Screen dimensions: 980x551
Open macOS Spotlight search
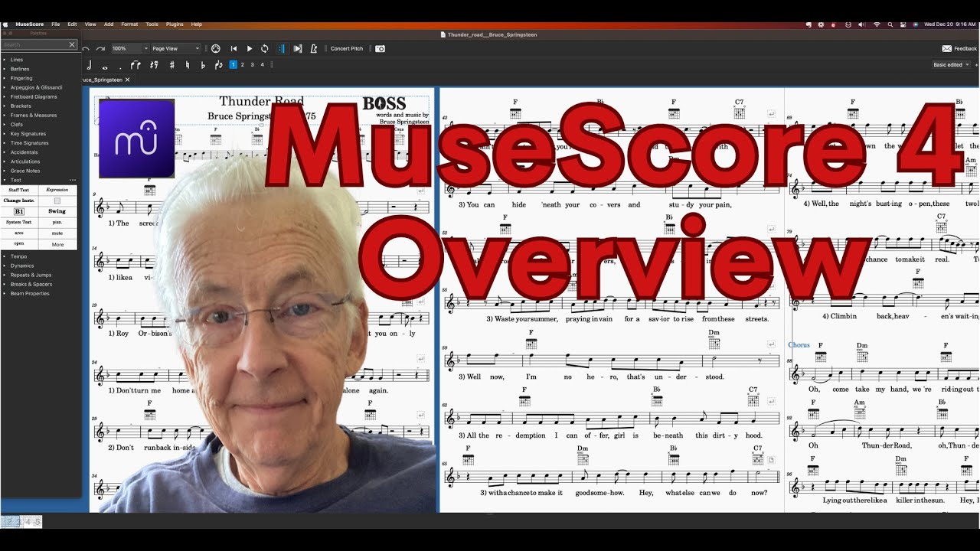coord(890,24)
